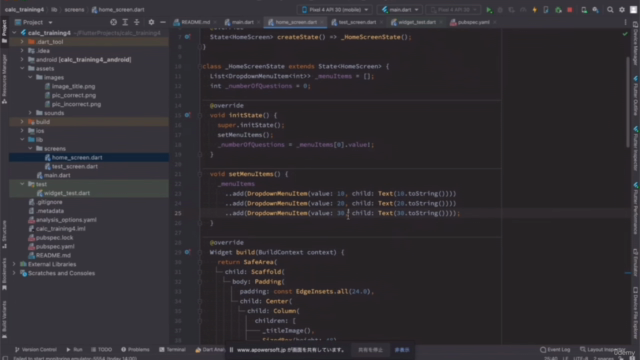Click override gutter icon beside createState line
This screenshot has height=360, width=640.
(x=187, y=37)
